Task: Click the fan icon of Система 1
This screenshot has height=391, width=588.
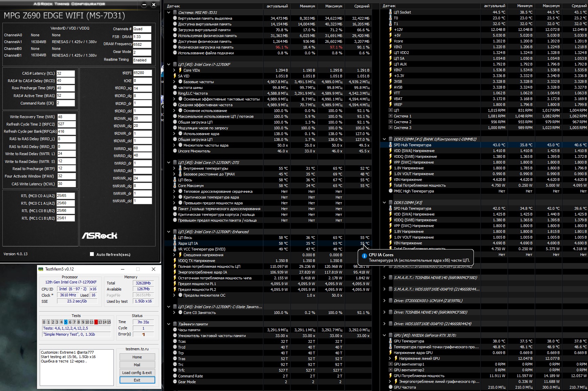Action: [391, 116]
